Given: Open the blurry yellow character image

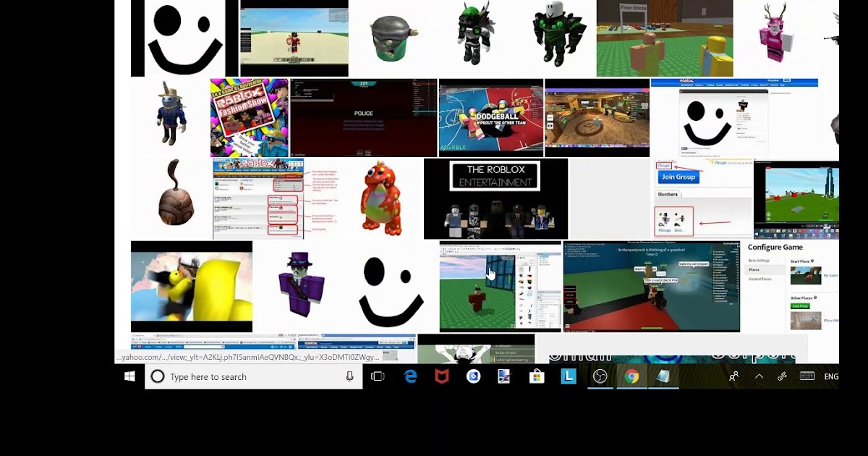Looking at the screenshot, I should tap(192, 287).
